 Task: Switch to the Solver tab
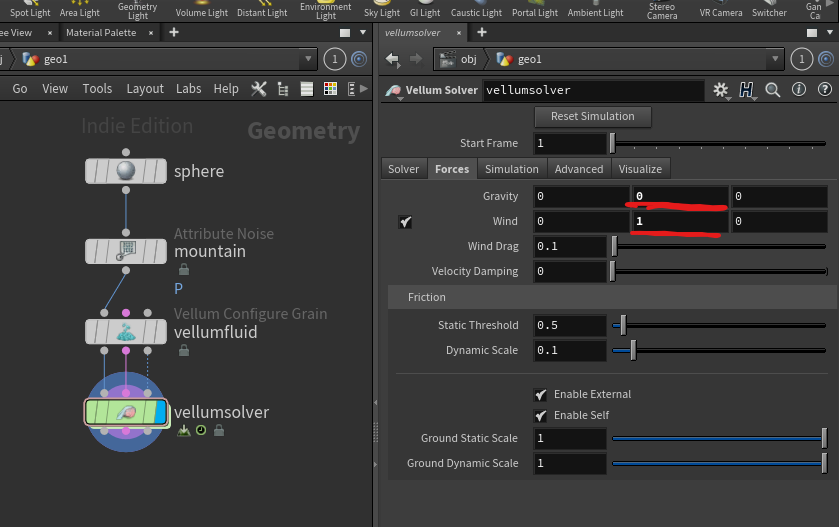tap(404, 169)
